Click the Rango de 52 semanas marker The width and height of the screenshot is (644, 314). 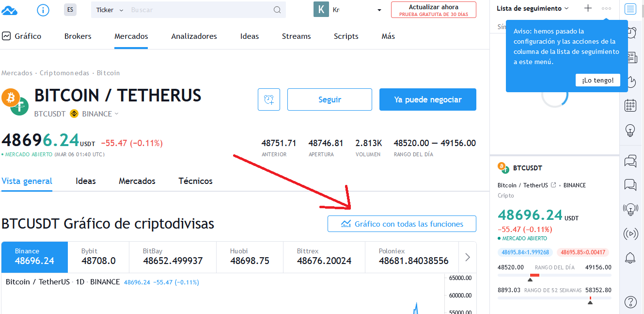coord(590,302)
